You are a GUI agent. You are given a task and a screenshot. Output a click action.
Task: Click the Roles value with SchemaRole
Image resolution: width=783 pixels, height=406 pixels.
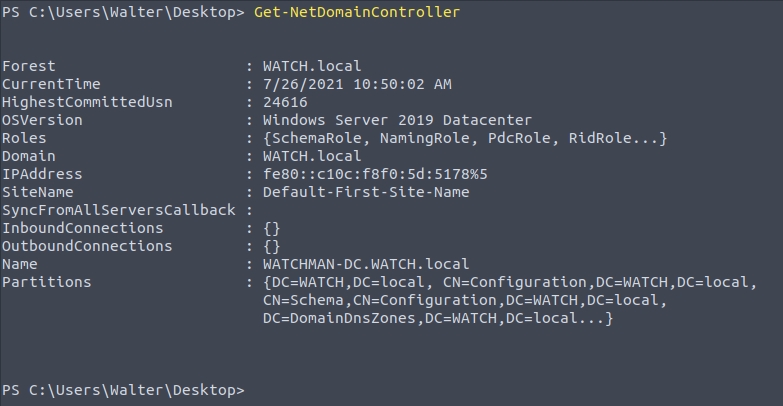[x=464, y=138]
